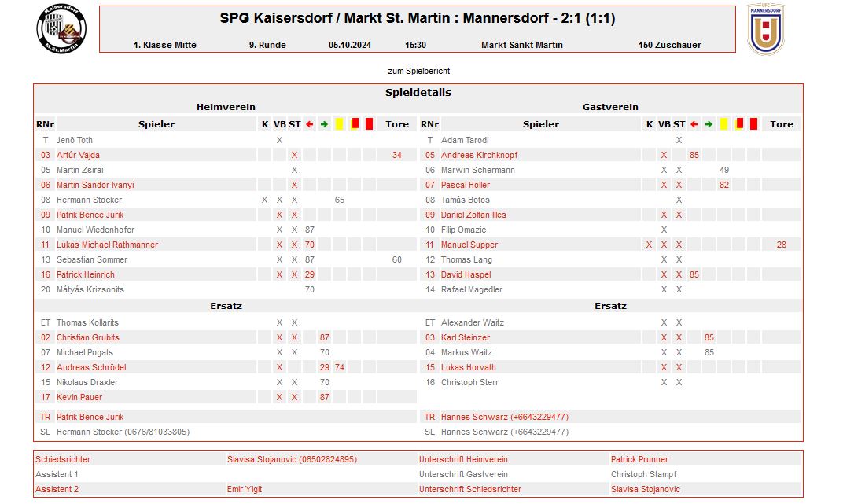Click guest team green substitution-in arrow icon

coord(709,124)
